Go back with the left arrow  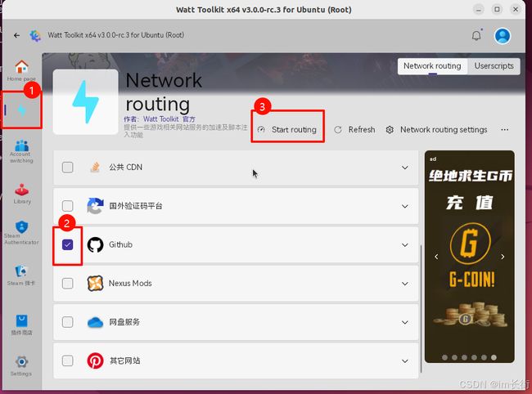pyautogui.click(x=16, y=35)
